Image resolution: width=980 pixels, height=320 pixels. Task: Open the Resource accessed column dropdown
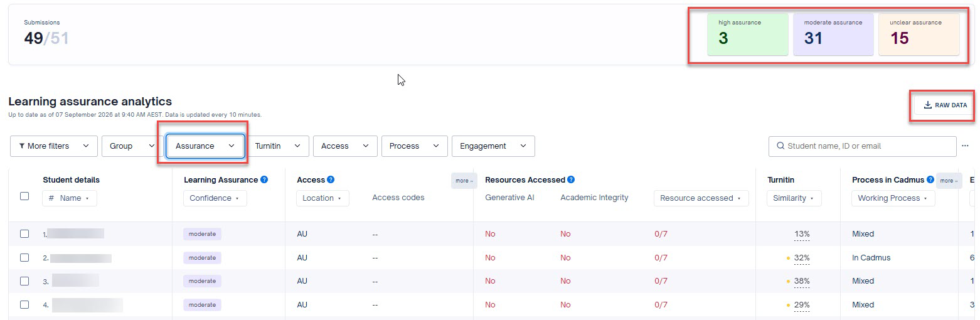click(x=701, y=198)
